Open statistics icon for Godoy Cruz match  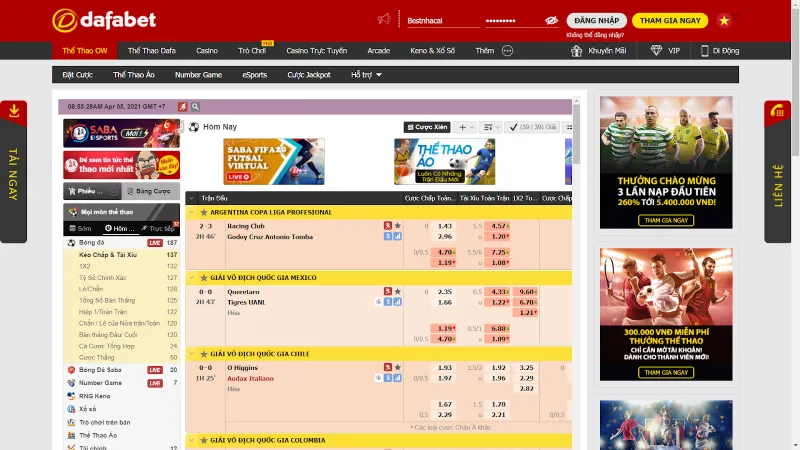397,236
